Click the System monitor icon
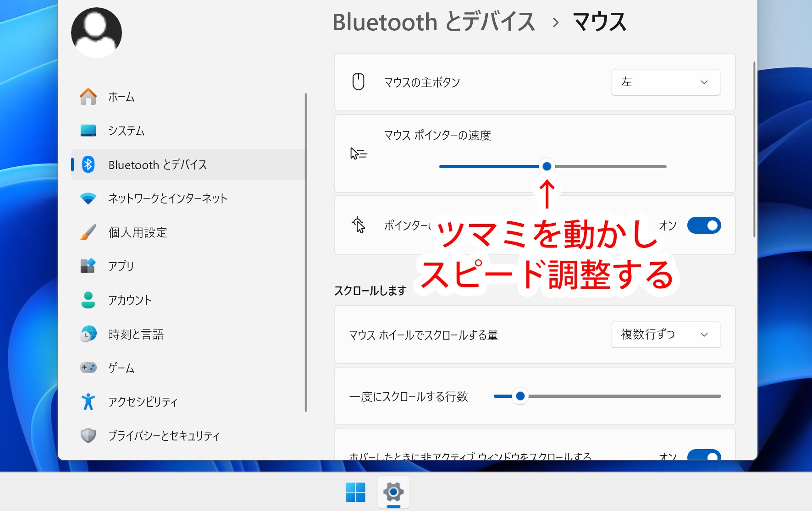This screenshot has width=812, height=511. point(88,131)
